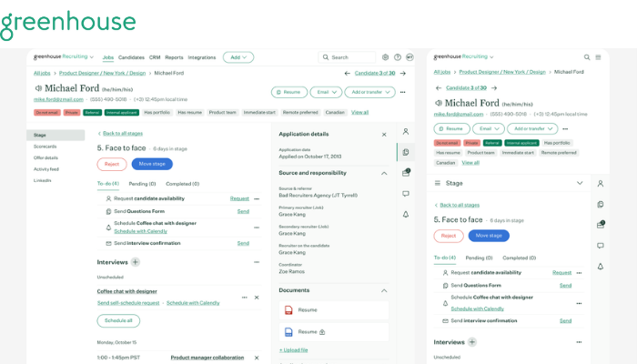Open Email dropdown in left window
The height and width of the screenshot is (364, 637).
pos(326,92)
